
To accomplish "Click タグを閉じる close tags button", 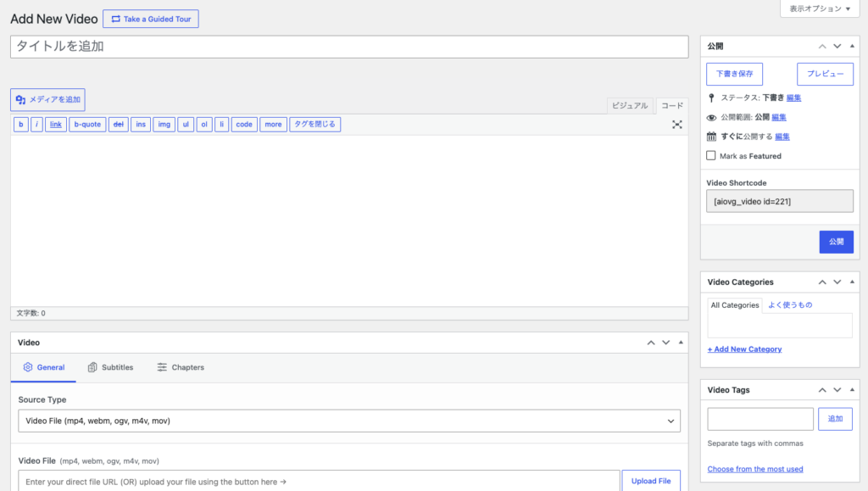I will 315,125.
